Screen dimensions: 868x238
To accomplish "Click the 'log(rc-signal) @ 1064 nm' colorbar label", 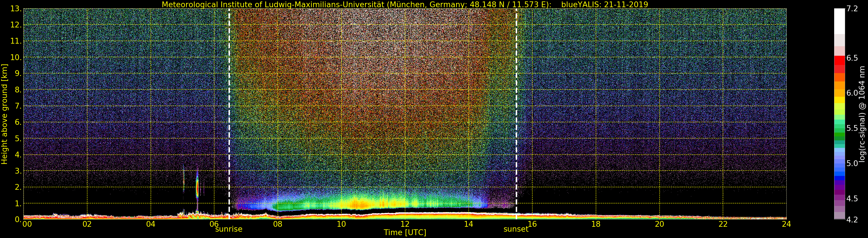I will click(x=862, y=114).
